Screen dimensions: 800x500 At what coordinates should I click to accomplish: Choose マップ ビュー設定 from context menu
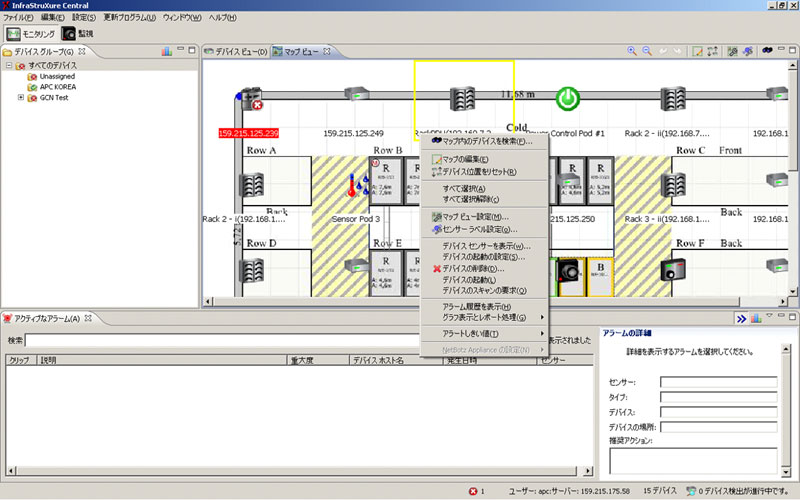coord(484,217)
